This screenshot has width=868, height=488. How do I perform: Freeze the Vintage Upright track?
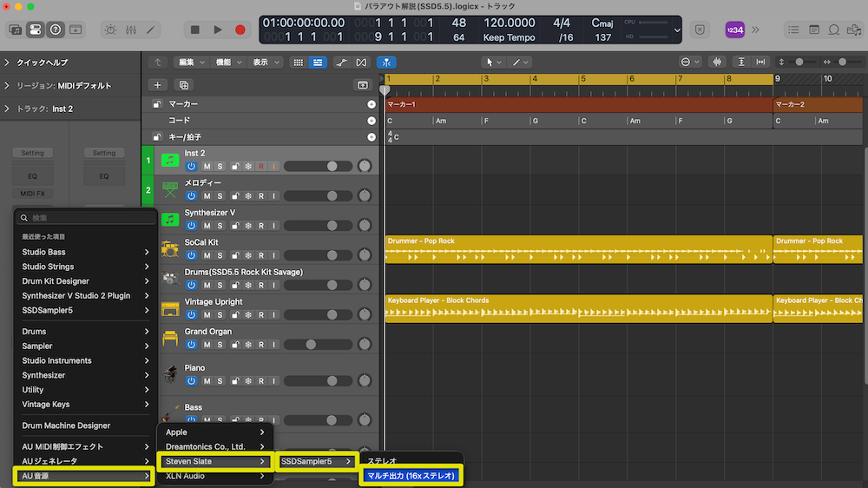(248, 315)
